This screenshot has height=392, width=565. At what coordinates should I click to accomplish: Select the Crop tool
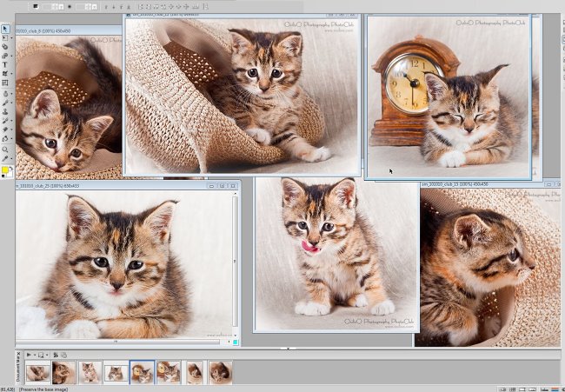[x=5, y=83]
